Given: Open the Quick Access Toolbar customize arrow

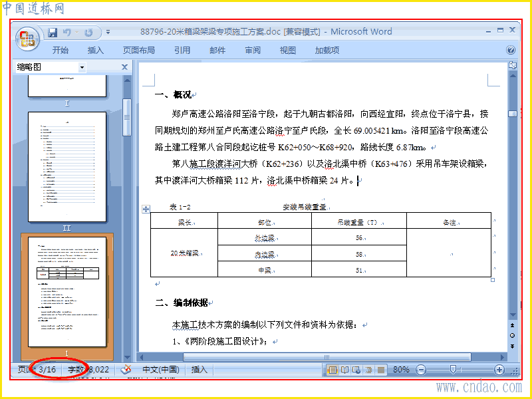Looking at the screenshot, I should pyautogui.click(x=108, y=33).
